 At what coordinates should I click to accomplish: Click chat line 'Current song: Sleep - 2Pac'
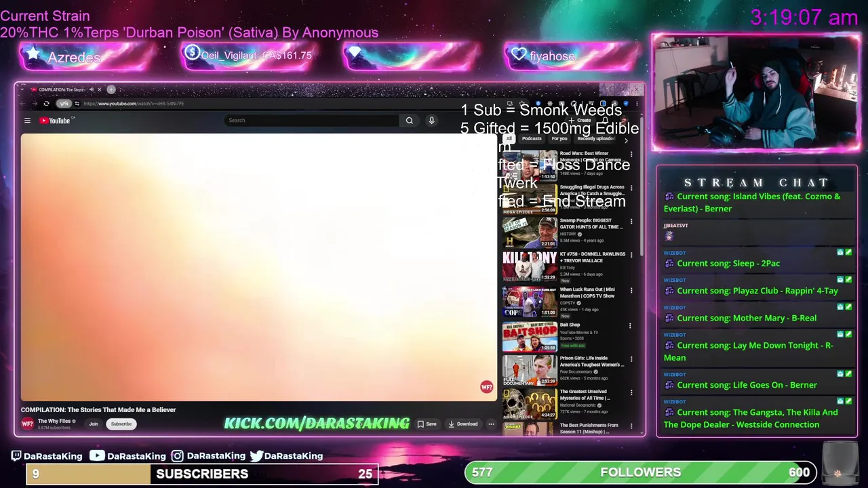point(728,264)
